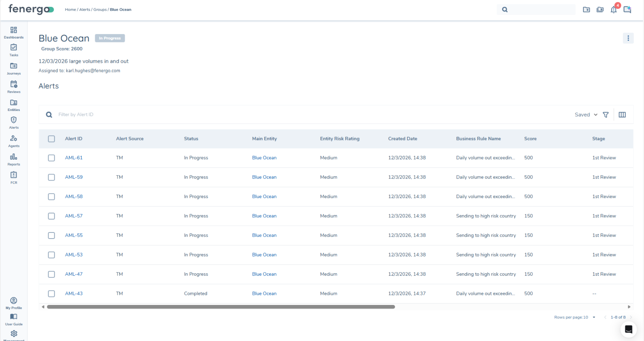Open Dashboards in the left sidebar
The height and width of the screenshot is (341, 644).
[14, 32]
